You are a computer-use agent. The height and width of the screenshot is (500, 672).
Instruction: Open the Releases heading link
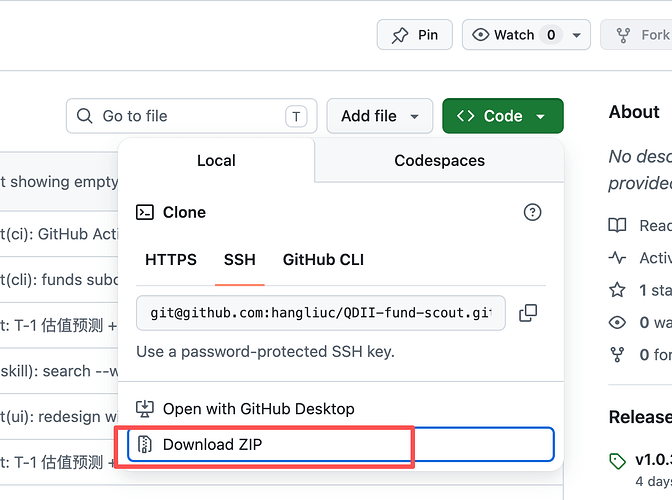pyautogui.click(x=640, y=417)
